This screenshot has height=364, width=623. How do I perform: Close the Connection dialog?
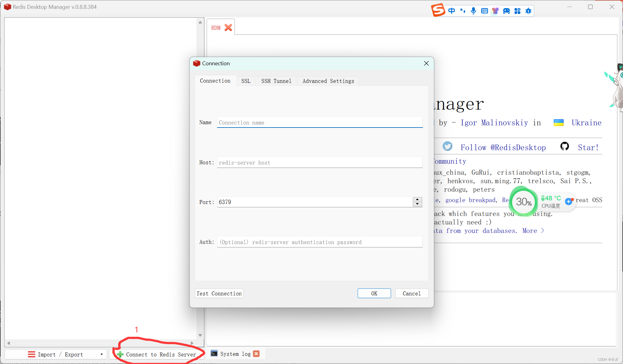click(426, 63)
